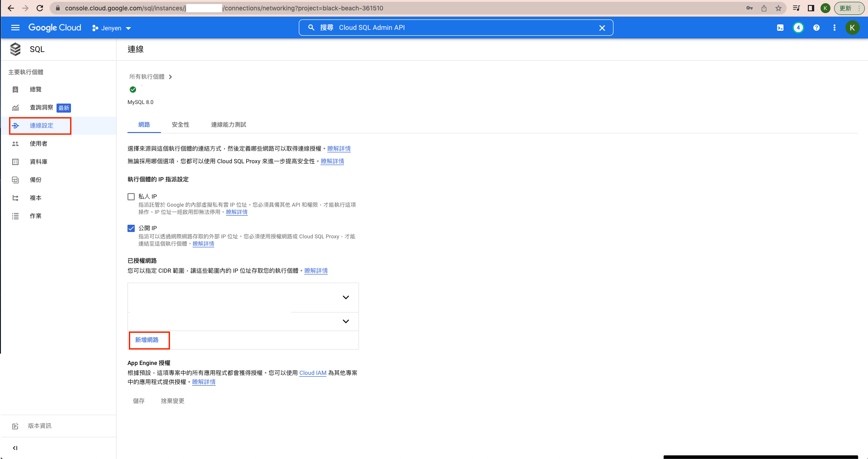The image size is (868, 459).
Task: Open 查詢洞察 query insights in sidebar
Action: point(42,108)
